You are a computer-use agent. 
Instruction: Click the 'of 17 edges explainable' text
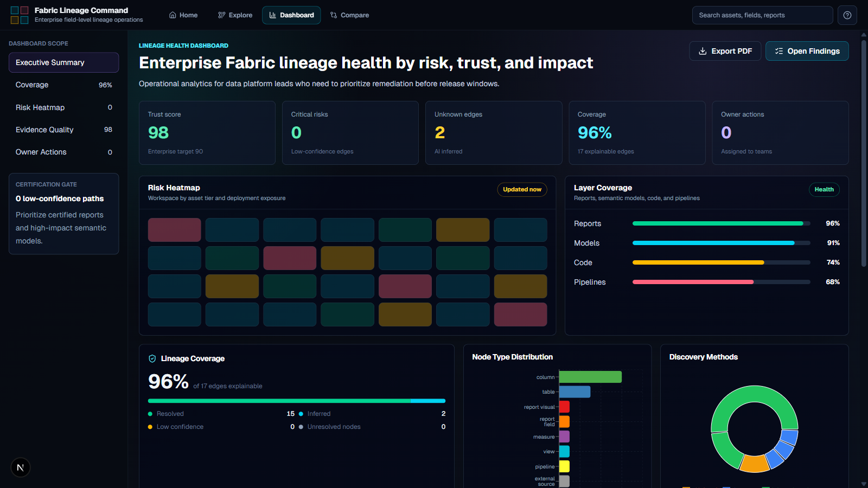(228, 386)
